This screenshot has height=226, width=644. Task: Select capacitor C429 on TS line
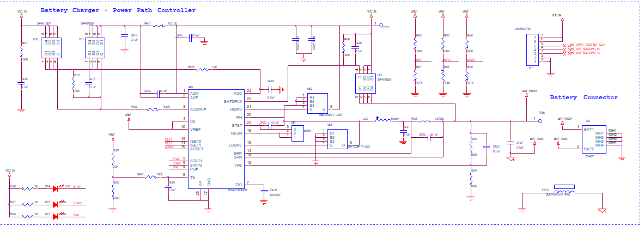coord(168,186)
